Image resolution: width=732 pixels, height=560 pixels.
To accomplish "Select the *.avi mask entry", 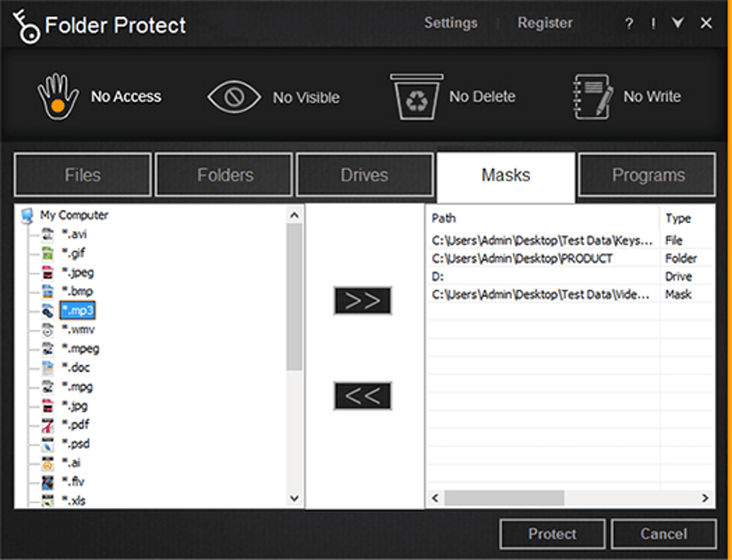I will click(x=75, y=234).
